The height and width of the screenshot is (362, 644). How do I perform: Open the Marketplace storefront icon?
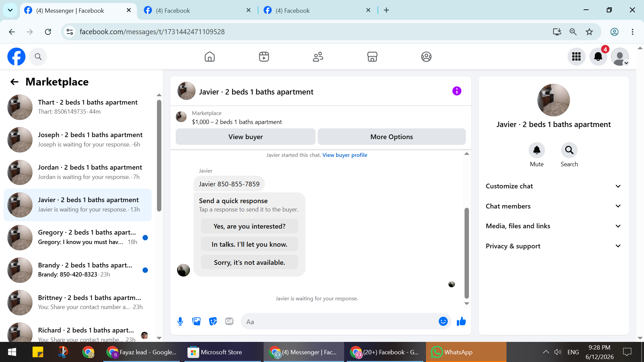372,57
